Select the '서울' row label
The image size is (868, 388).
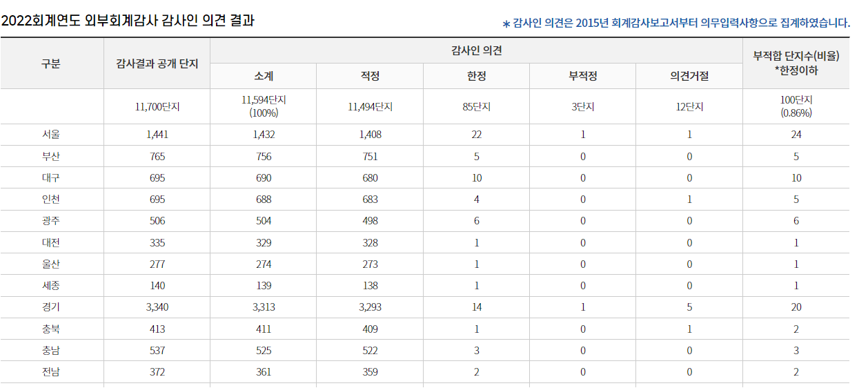[x=51, y=135]
